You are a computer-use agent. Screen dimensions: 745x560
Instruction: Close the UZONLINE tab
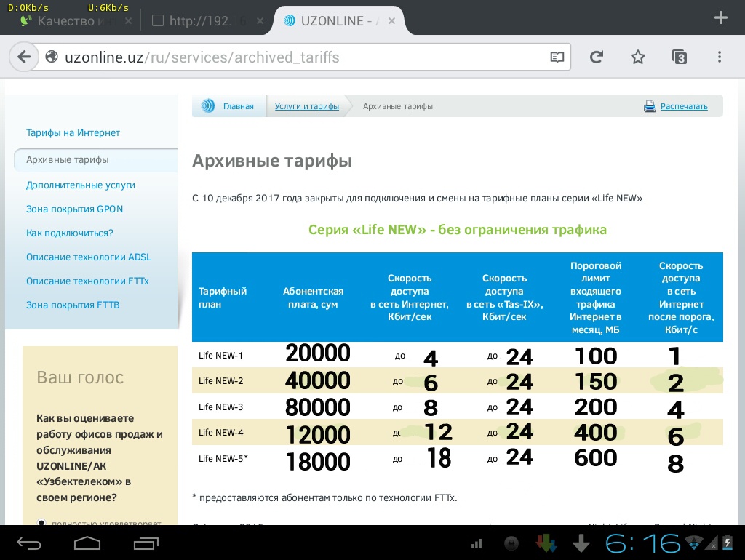[391, 21]
